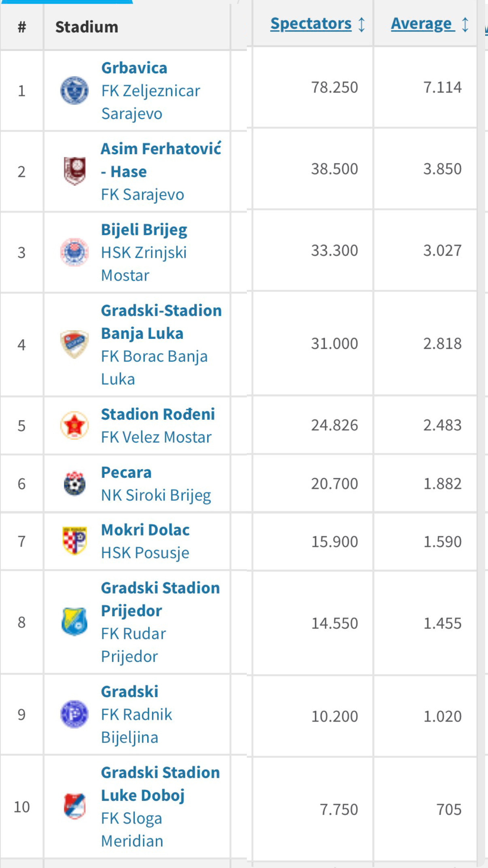Click the NK Siroki Brijeg crest

[x=74, y=483]
